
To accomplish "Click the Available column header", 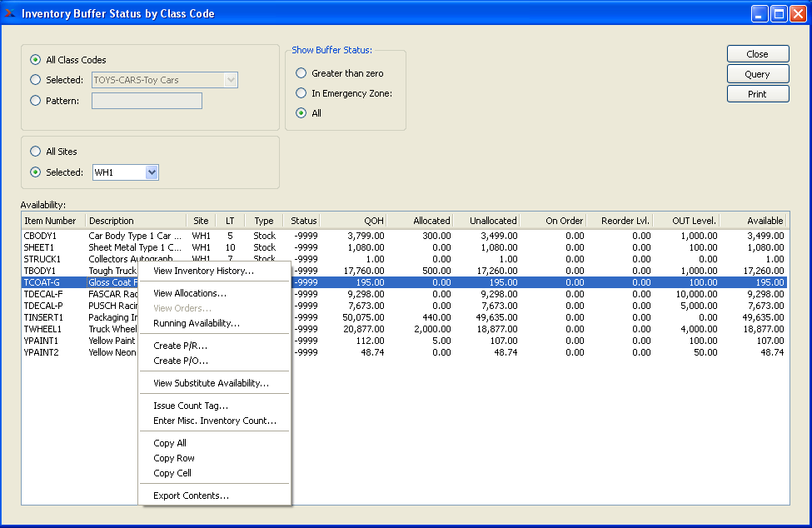I will 754,221.
